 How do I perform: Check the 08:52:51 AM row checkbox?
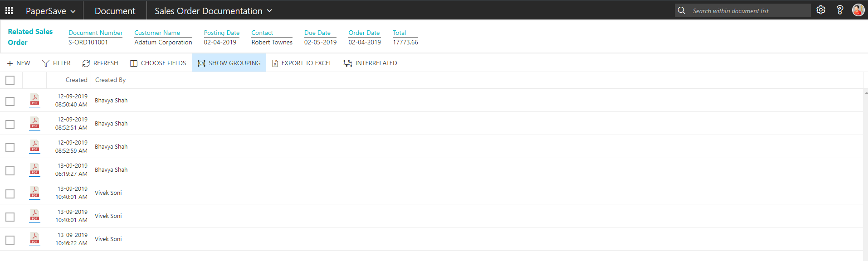tap(10, 125)
